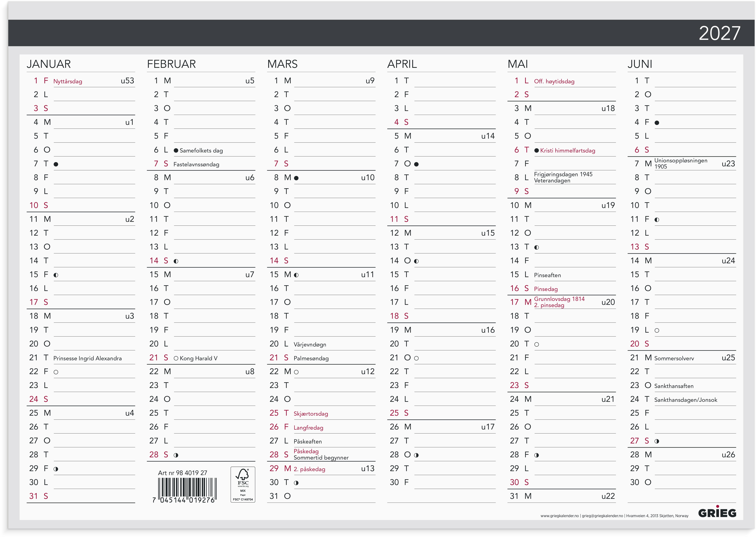Click the new moon icon on 7 January
This screenshot has width=756, height=537.
[56, 164]
